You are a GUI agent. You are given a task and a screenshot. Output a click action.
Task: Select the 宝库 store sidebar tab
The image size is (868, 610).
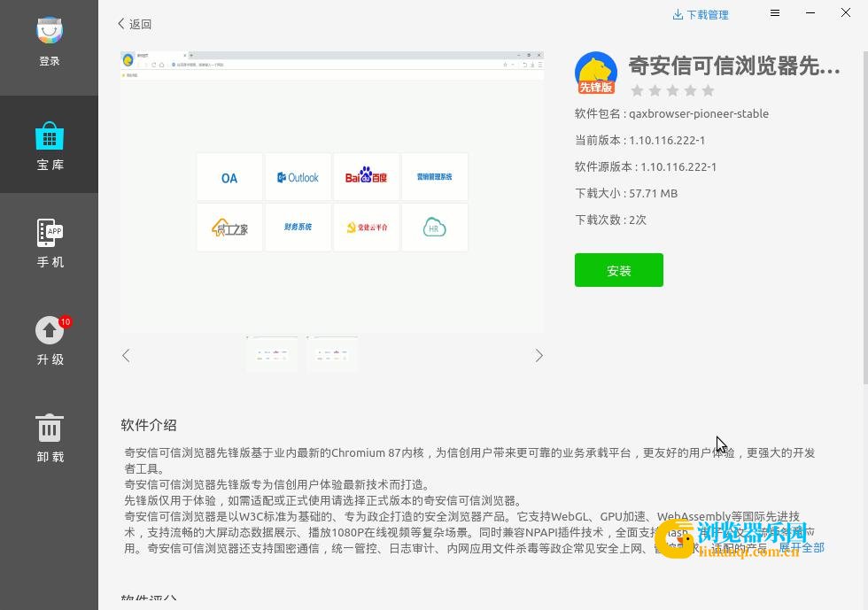coord(50,144)
